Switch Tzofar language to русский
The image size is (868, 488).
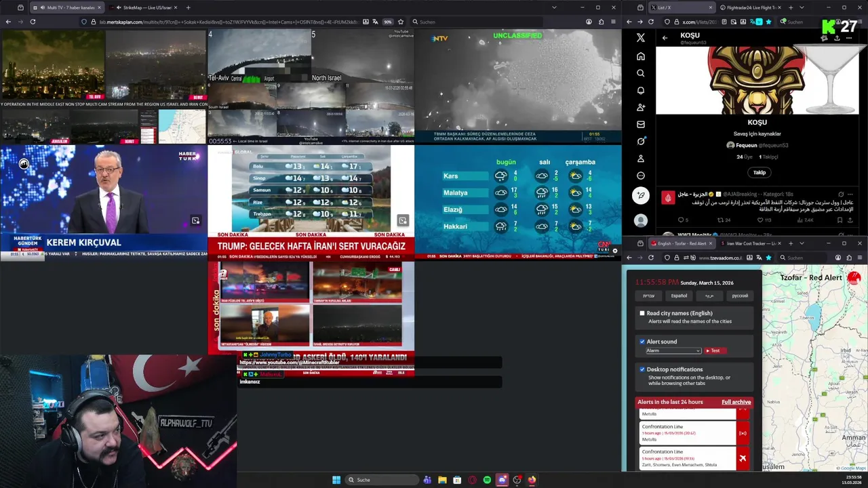pos(740,296)
